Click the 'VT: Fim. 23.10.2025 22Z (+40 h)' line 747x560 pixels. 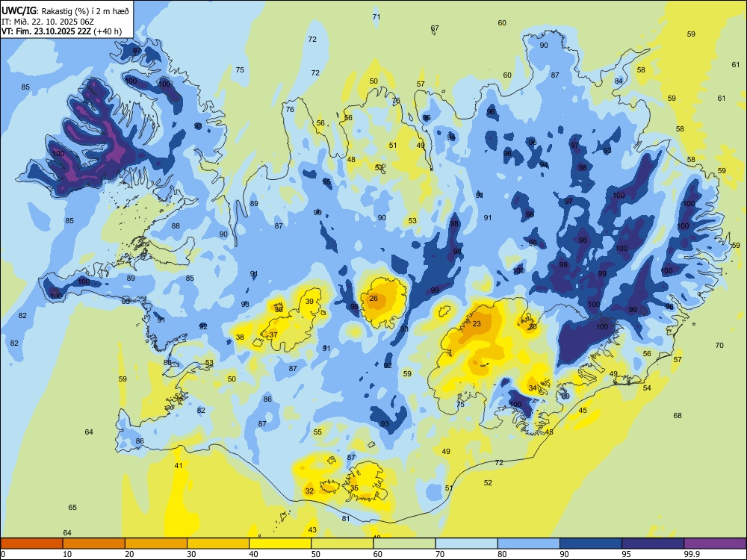pos(61,31)
